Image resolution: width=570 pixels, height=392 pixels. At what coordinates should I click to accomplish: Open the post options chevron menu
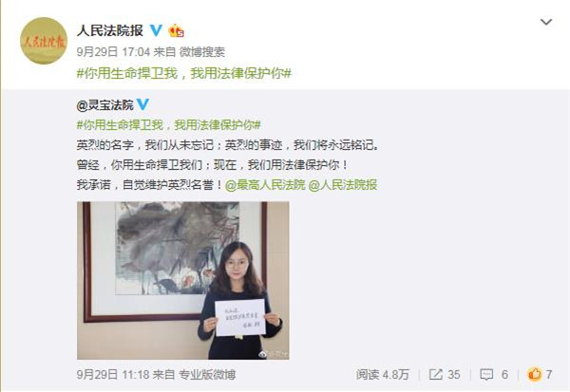point(546,22)
